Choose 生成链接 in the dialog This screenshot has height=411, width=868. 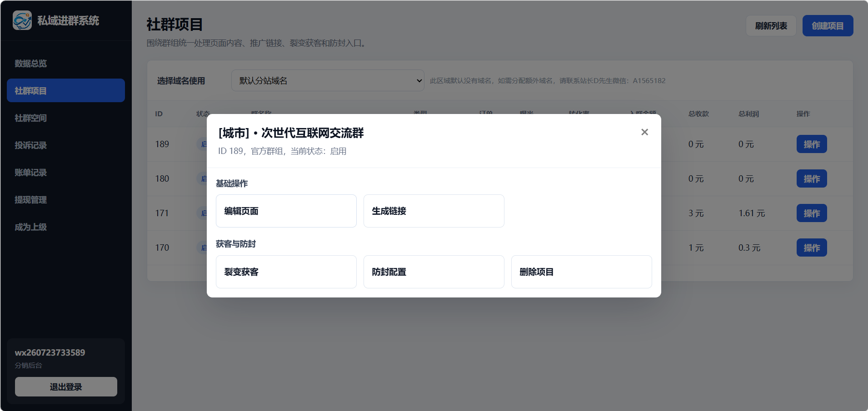[434, 211]
